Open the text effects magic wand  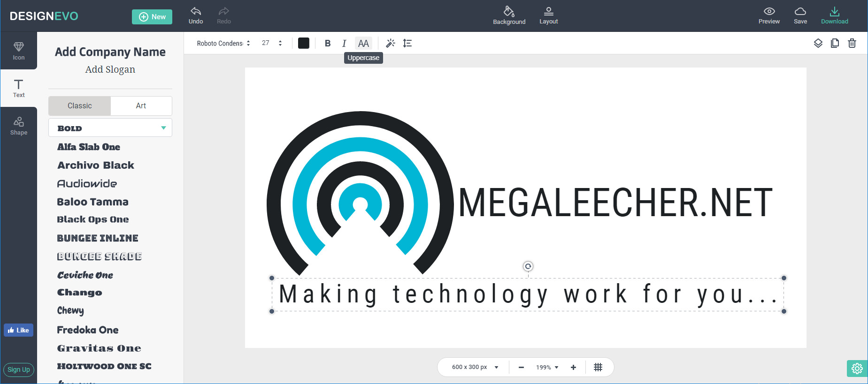coord(390,43)
